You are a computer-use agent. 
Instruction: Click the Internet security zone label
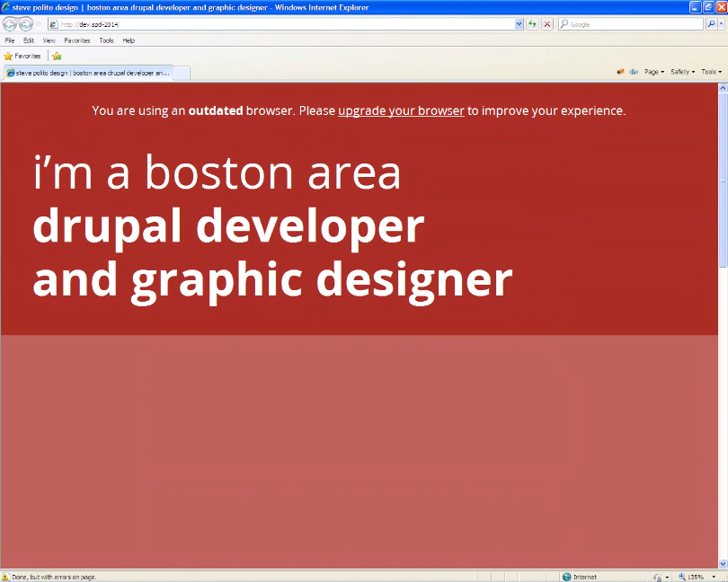[x=584, y=577]
